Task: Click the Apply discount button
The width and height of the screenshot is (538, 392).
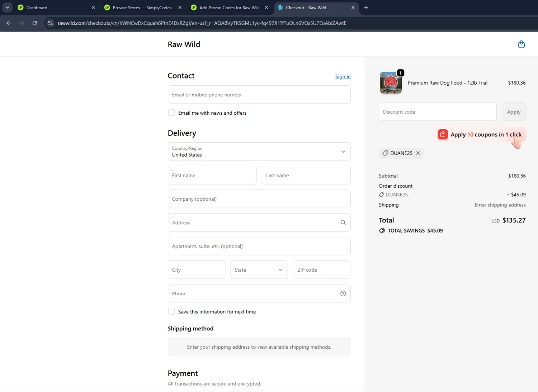Action: pyautogui.click(x=514, y=112)
